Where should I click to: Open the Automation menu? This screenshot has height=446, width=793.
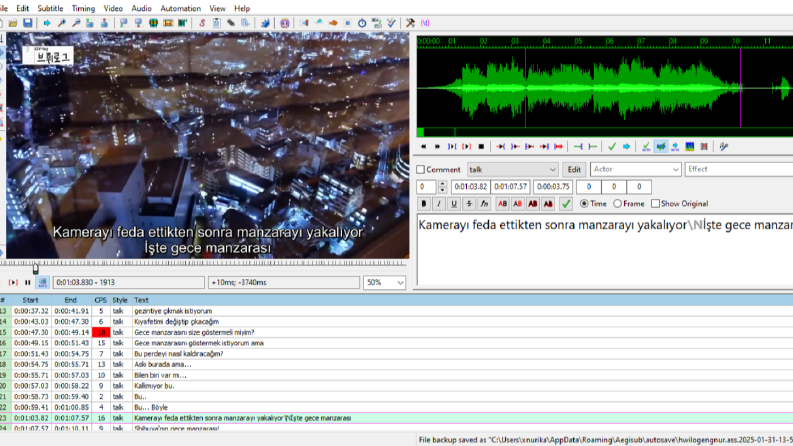click(x=181, y=8)
